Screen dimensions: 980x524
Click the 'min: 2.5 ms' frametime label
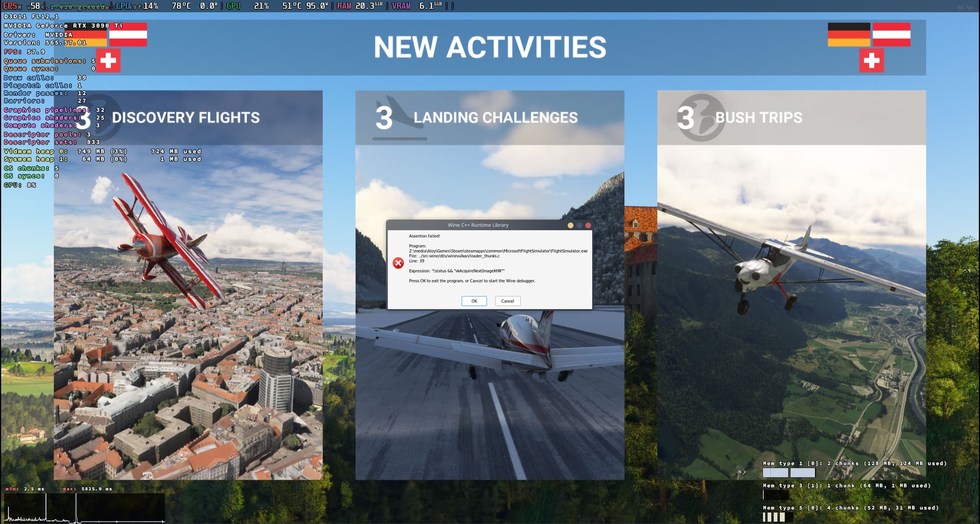(x=24, y=489)
